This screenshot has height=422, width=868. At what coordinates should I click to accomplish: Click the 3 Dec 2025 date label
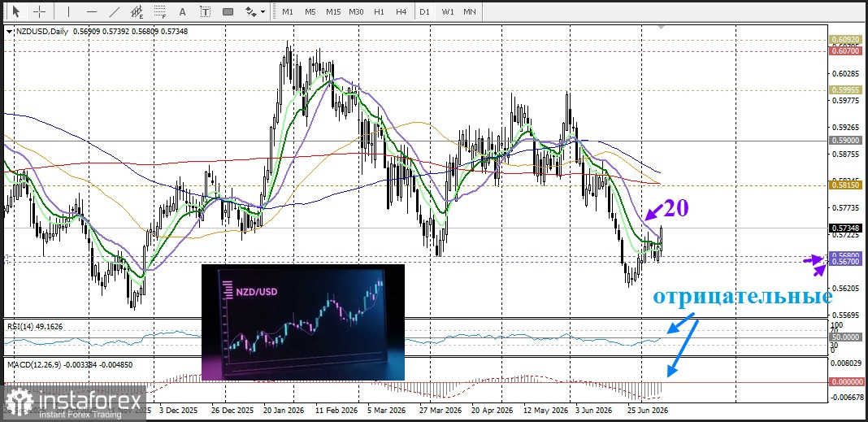(x=178, y=411)
